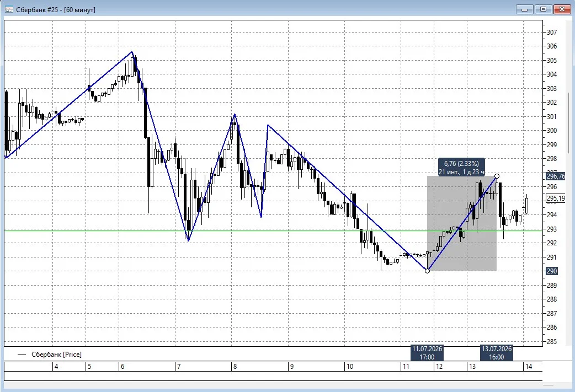Click price level 285 on the axis
Screen dimensions: 575x392
tap(552, 342)
